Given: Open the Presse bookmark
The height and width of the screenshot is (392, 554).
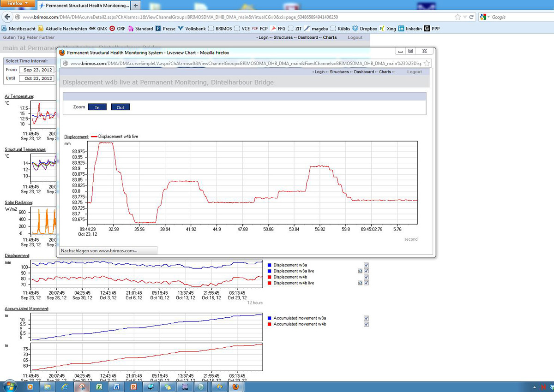Looking at the screenshot, I should pyautogui.click(x=166, y=29).
